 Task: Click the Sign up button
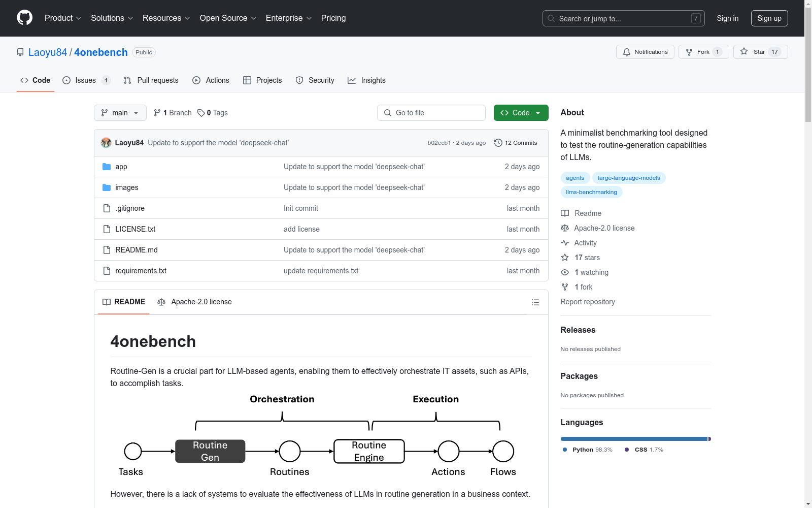click(x=769, y=18)
